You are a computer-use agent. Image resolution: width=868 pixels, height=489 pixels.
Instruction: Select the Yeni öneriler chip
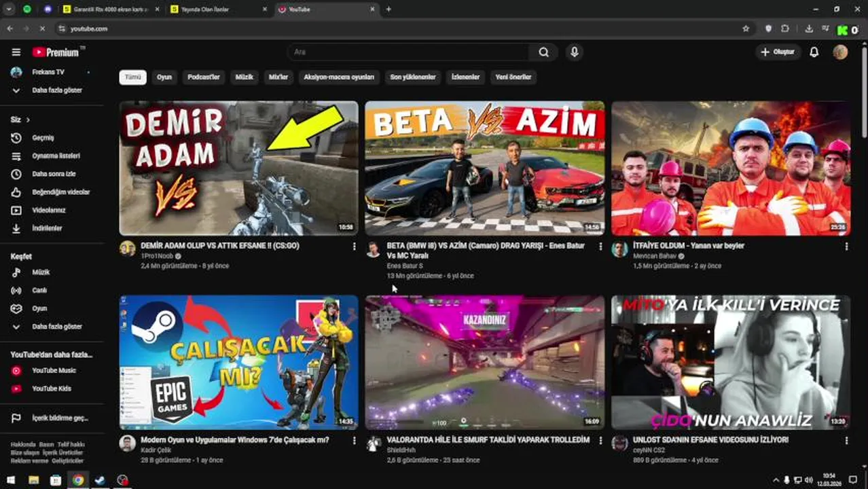[x=513, y=77]
